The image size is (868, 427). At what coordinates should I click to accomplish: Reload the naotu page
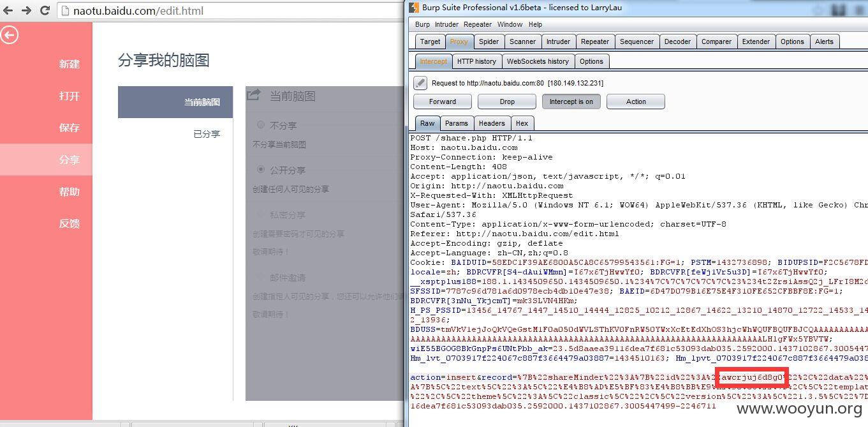pos(45,10)
